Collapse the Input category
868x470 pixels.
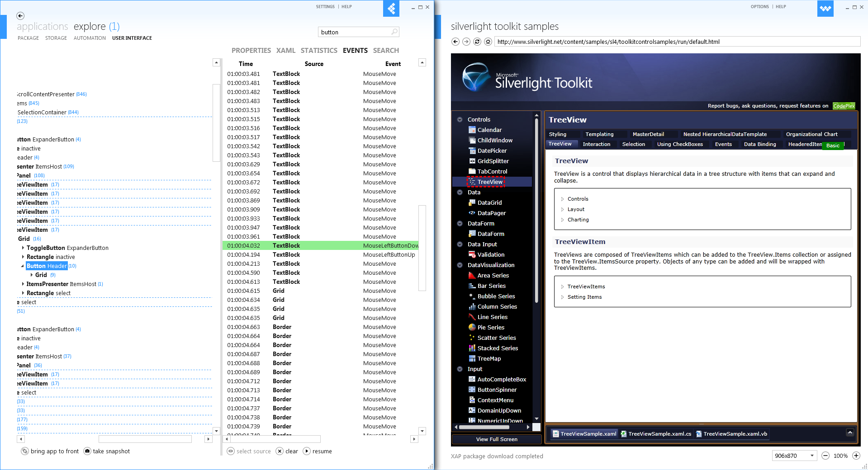point(460,369)
